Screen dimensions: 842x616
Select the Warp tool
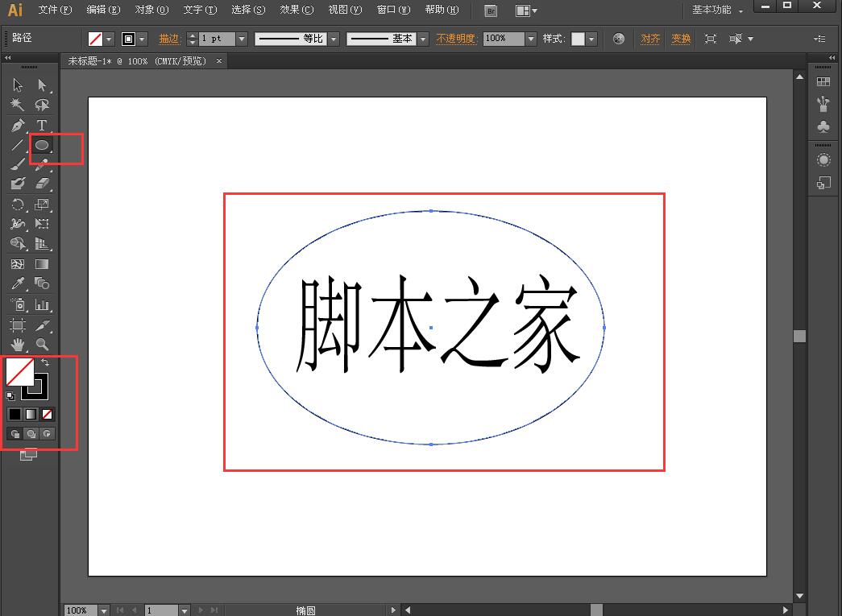pyautogui.click(x=18, y=224)
